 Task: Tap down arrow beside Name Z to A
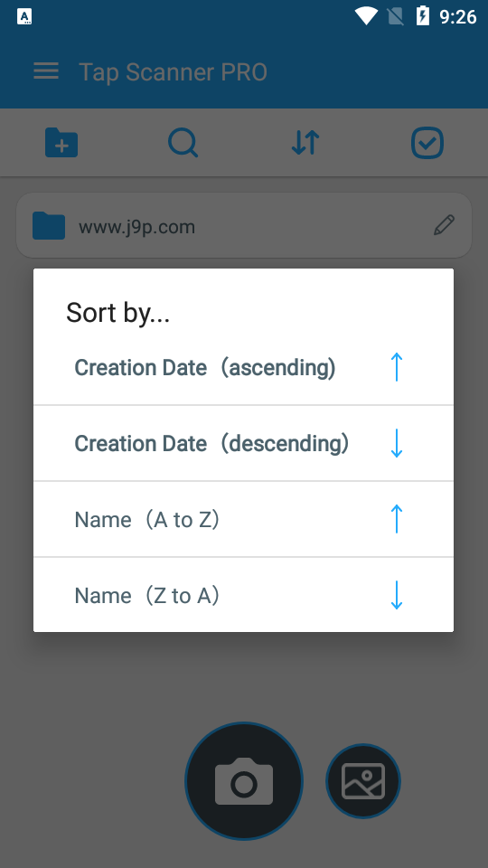click(x=396, y=595)
